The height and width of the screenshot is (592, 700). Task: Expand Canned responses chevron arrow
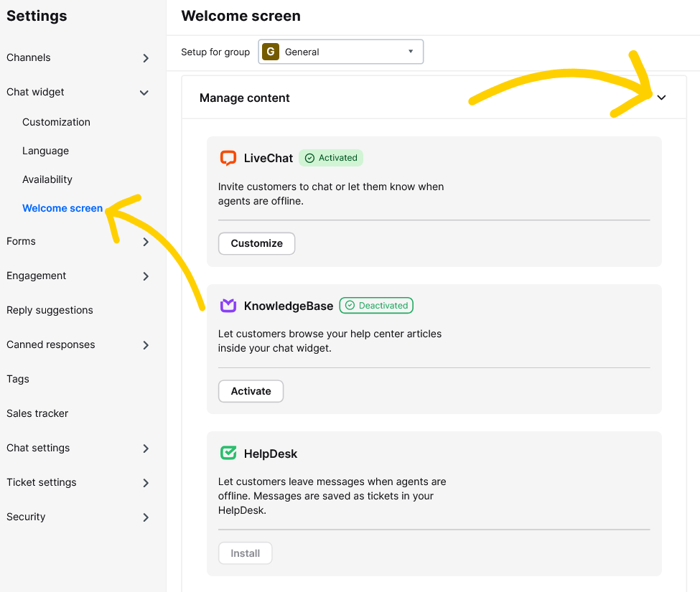[x=146, y=345]
